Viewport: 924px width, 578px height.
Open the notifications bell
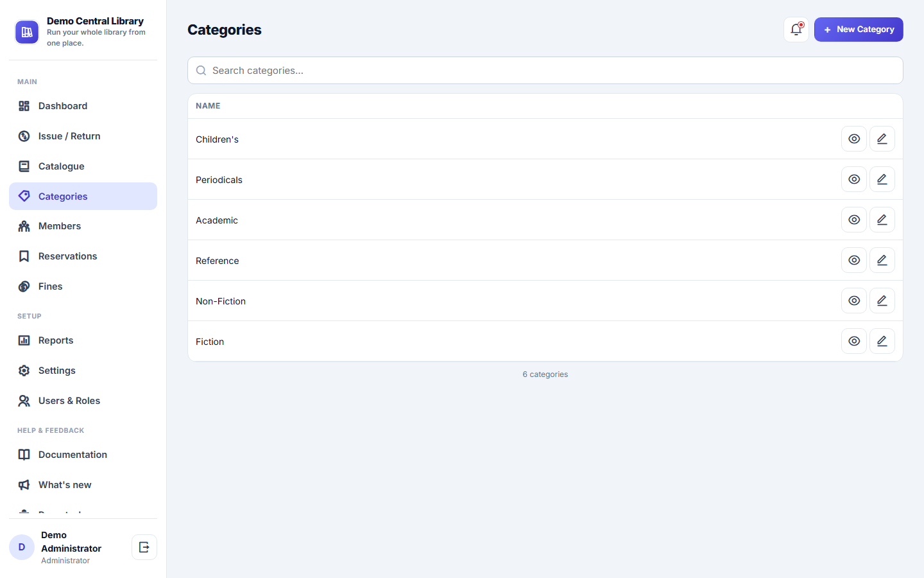796,30
